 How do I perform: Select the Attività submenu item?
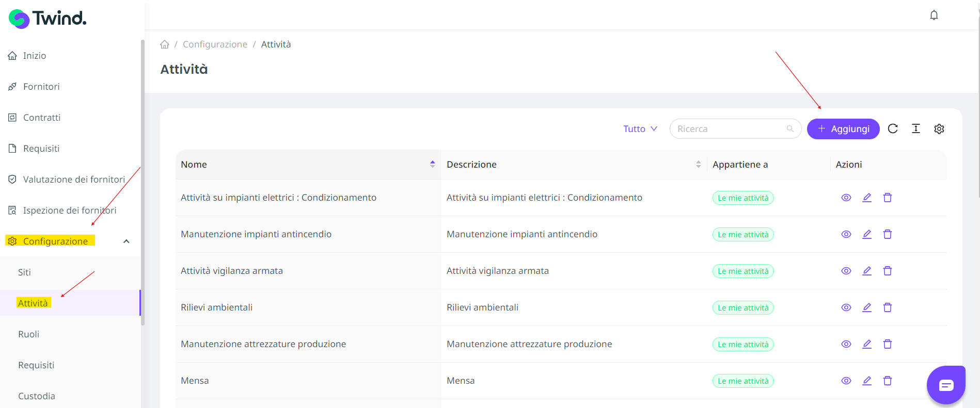tap(33, 303)
